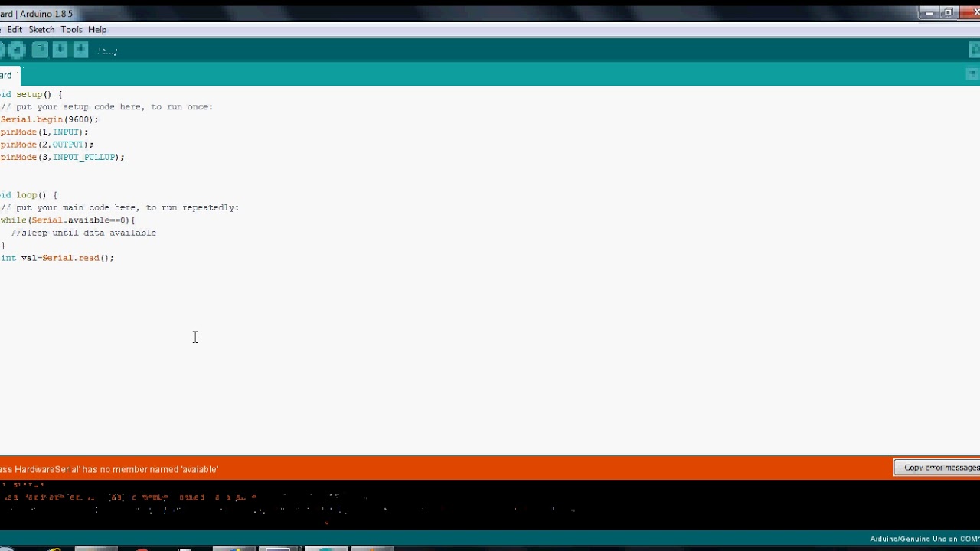Click the int val=Serial.read(); line

tap(57, 258)
